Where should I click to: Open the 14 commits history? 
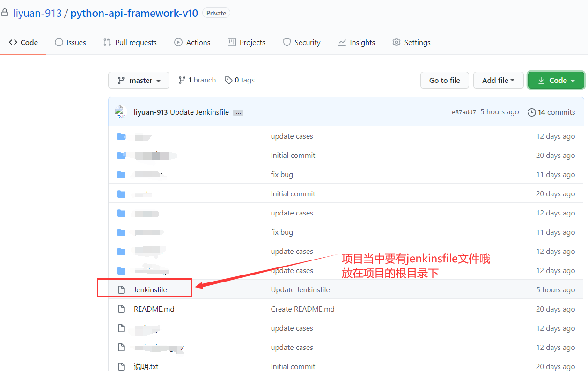point(551,112)
